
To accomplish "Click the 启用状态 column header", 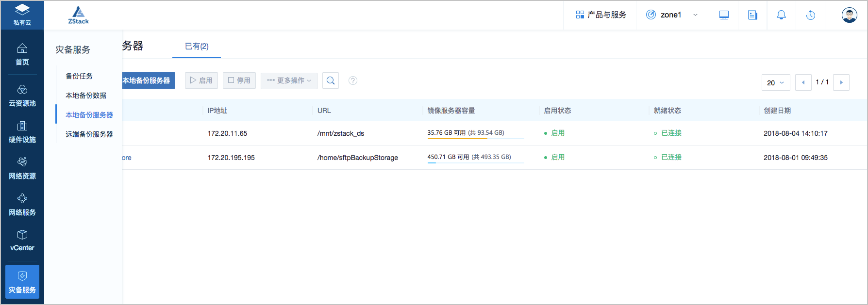I will [x=557, y=111].
